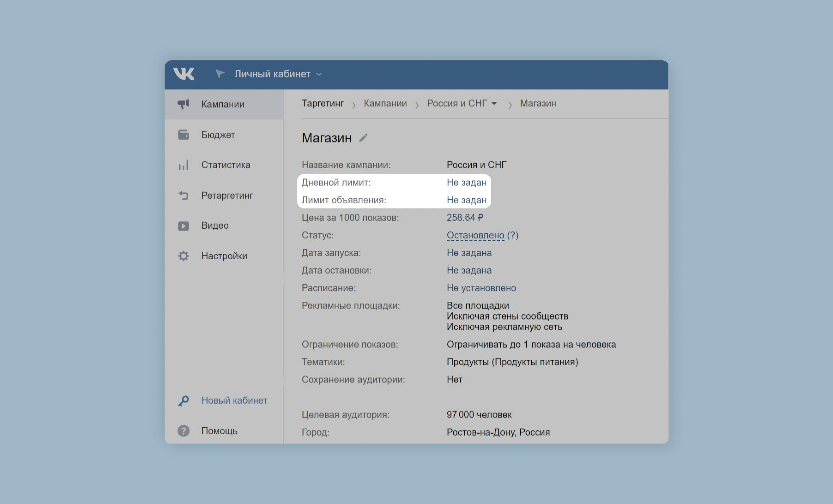Set the stop date via the Дата остановки value
The height and width of the screenshot is (504, 833).
point(469,270)
